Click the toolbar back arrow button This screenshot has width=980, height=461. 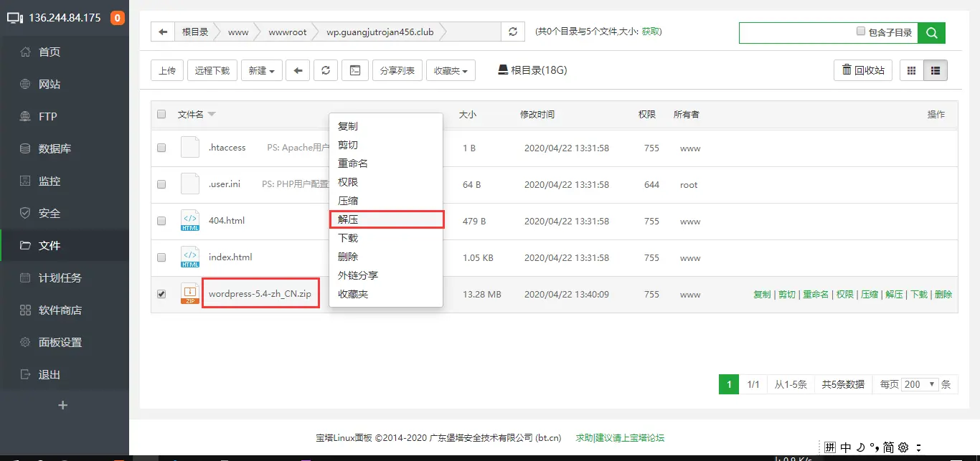298,70
